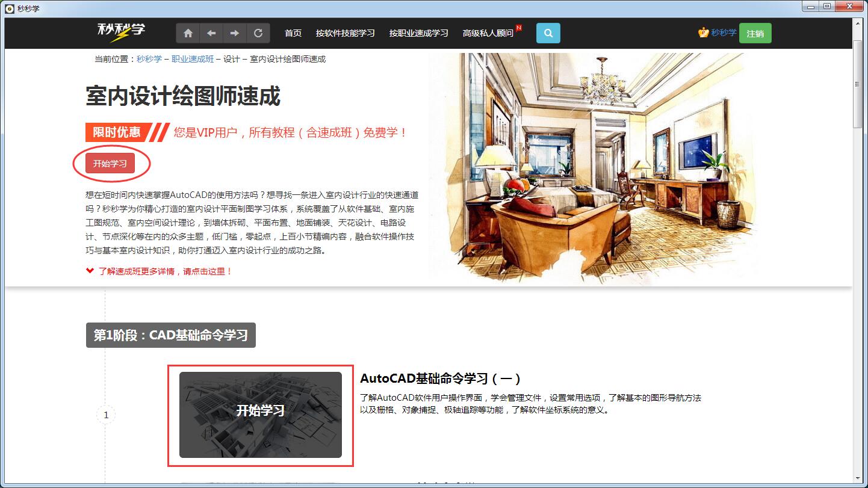Click the AutoCAD基础命令学习（一） title
The image size is (868, 488).
[440, 378]
